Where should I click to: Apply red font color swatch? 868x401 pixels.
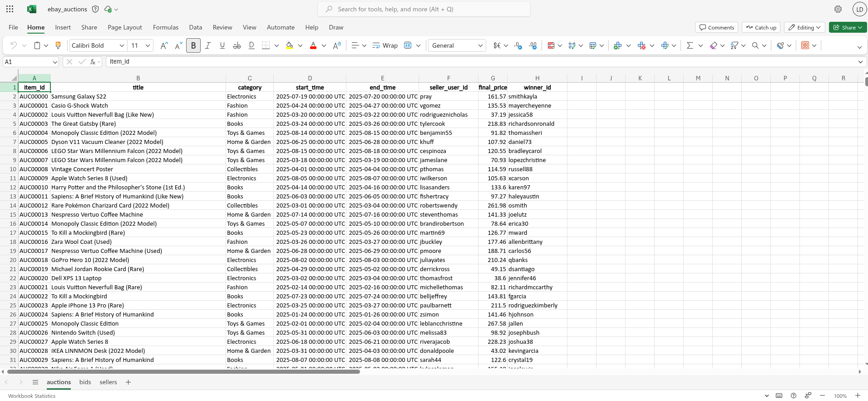313,45
